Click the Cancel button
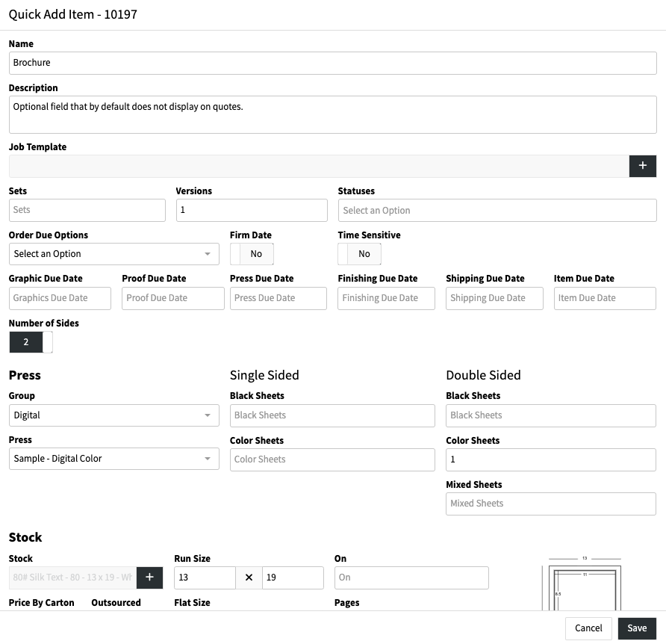This screenshot has height=644, width=666. tap(588, 628)
